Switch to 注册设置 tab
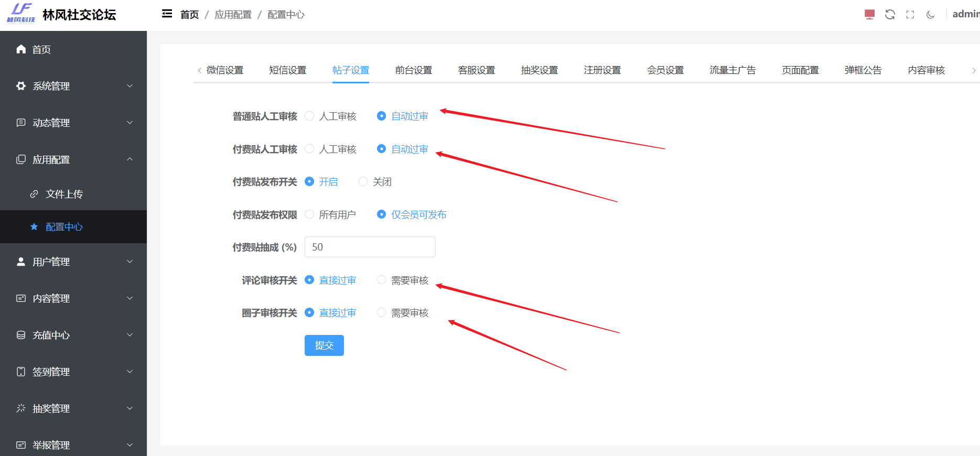 pos(602,70)
